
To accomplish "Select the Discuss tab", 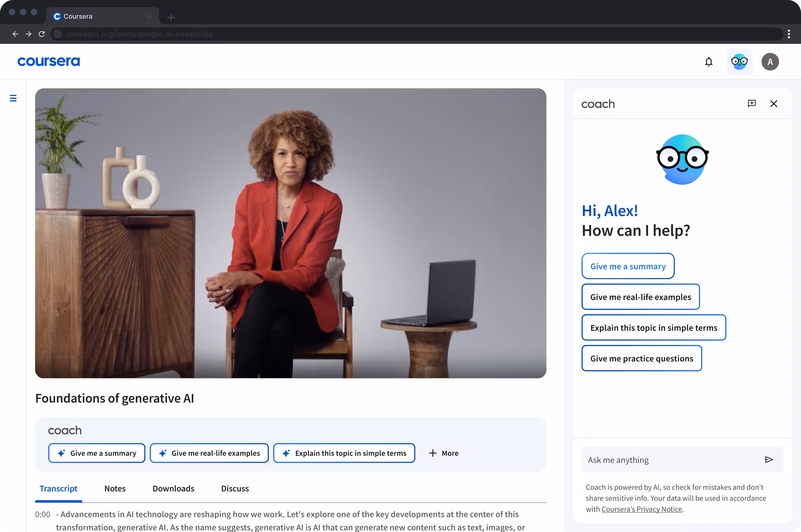I will (235, 489).
